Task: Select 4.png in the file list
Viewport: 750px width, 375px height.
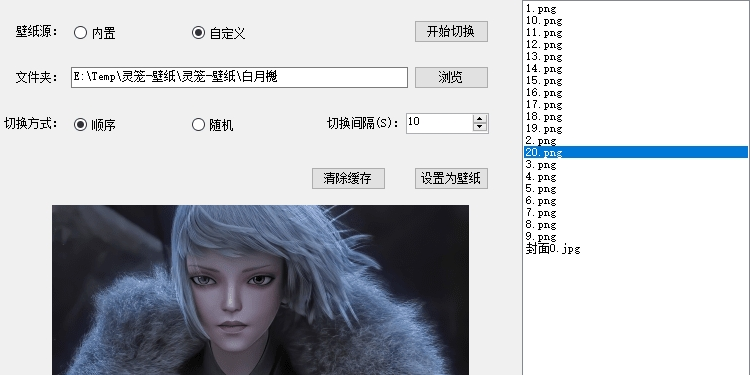Action: 636,176
